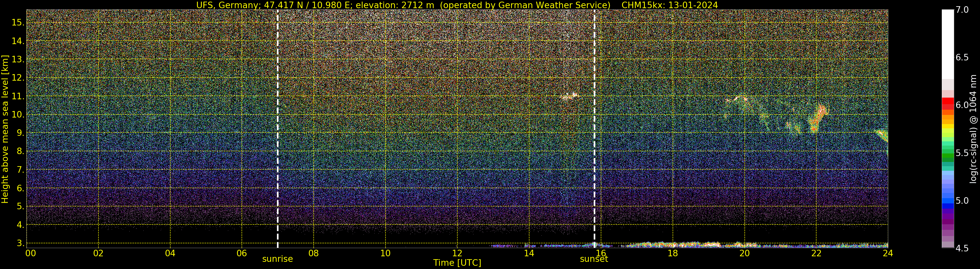Click the 'Height above mean sea level [km]' label
Screen dimensions: 980x269
pos(5,129)
